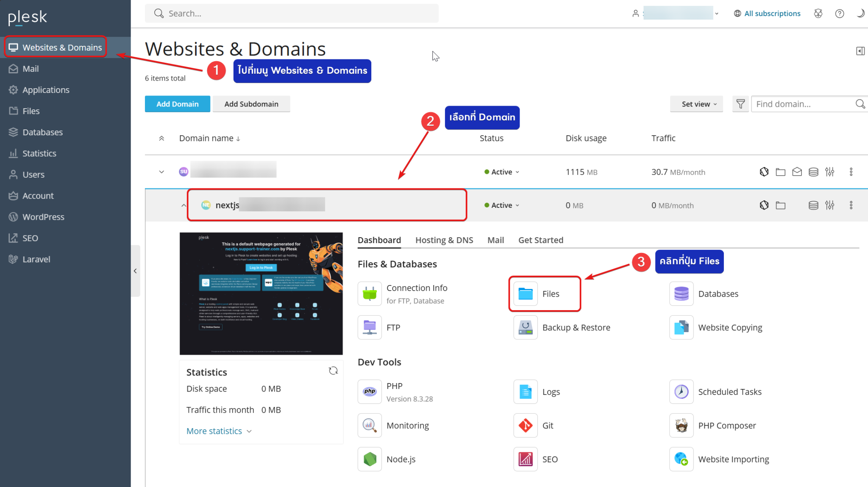Viewport: 868px width, 487px height.
Task: Open Laravel section in the sidebar
Action: coord(36,259)
